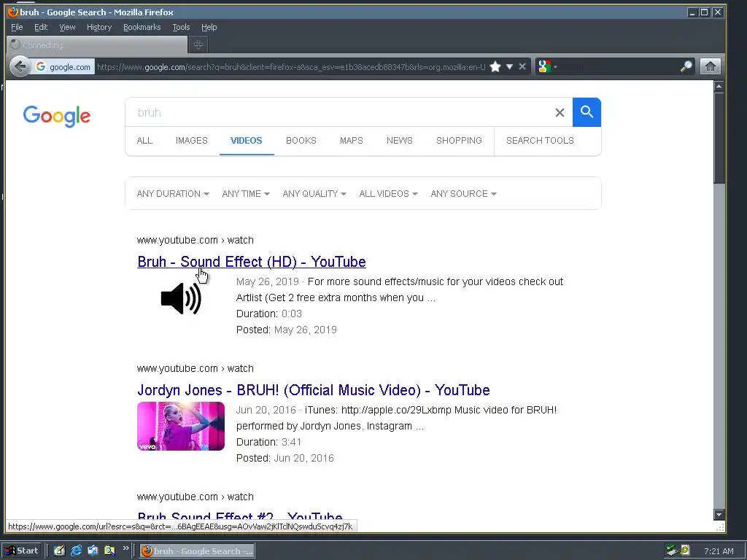Switch to the ALL results tab

[144, 141]
